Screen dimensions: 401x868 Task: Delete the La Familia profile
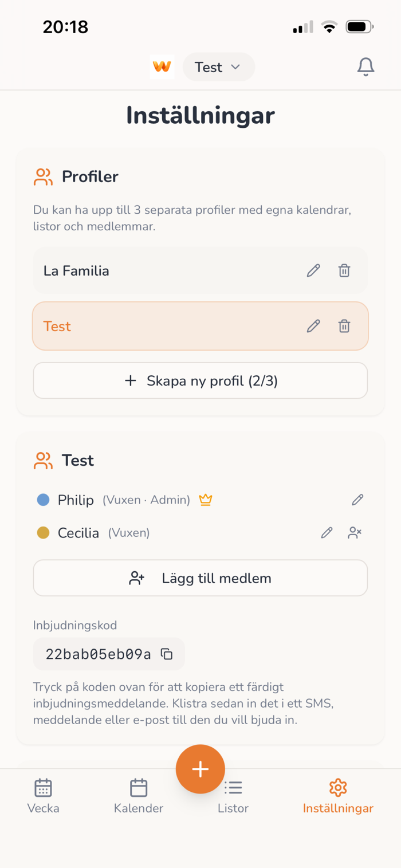(x=344, y=270)
